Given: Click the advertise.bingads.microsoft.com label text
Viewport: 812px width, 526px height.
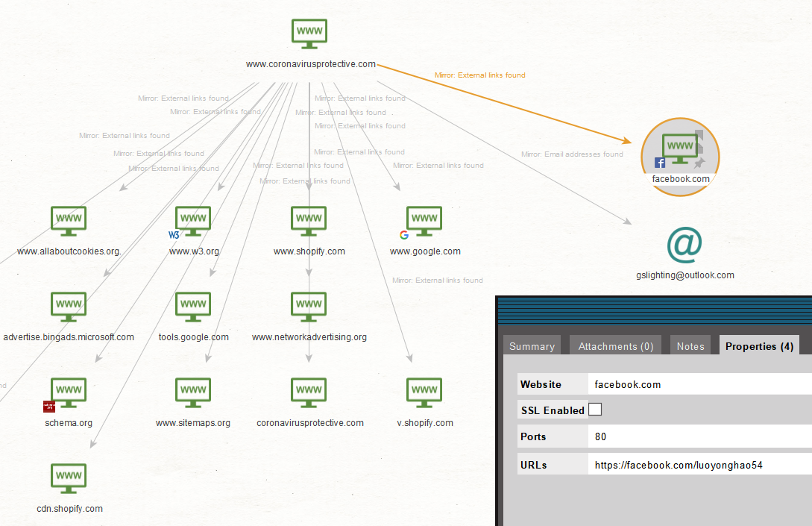Looking at the screenshot, I should [x=69, y=337].
